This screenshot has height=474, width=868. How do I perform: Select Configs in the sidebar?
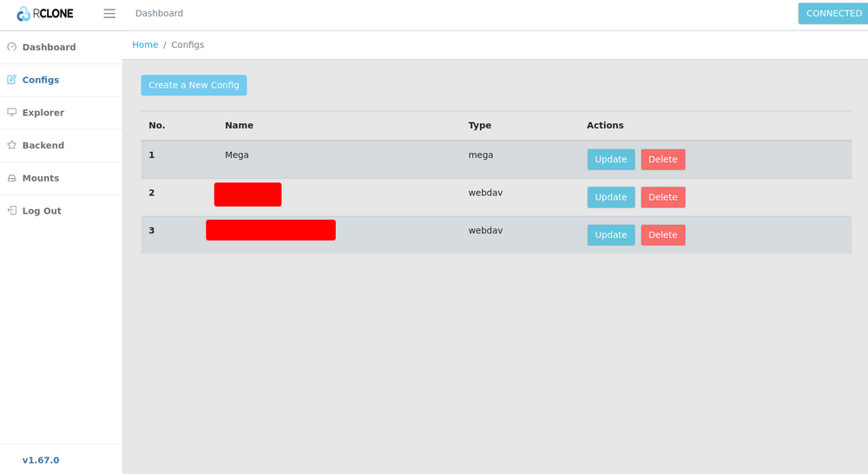61,80
